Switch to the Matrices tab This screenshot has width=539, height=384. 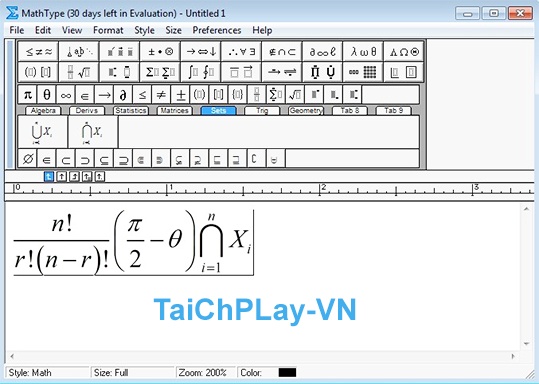point(174,110)
